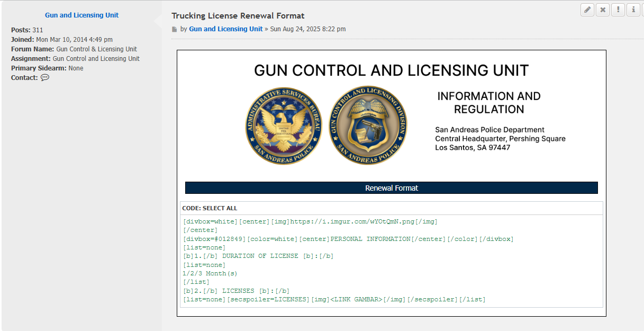Open post information via the i icon
Image resolution: width=644 pixels, height=331 pixels.
[633, 10]
